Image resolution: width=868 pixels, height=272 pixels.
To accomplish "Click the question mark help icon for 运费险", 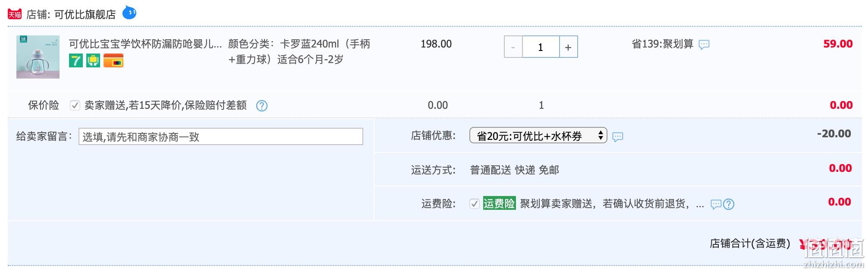I will 729,204.
